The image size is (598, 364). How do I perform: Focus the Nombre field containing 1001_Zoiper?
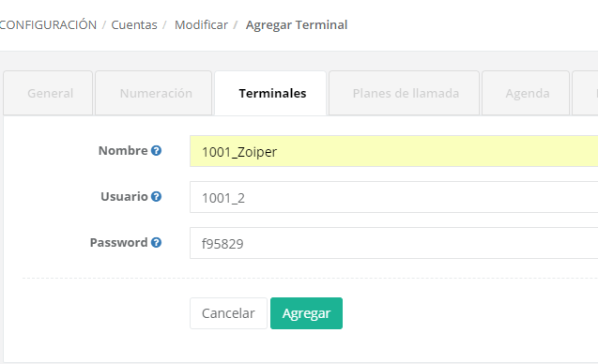[x=394, y=151]
